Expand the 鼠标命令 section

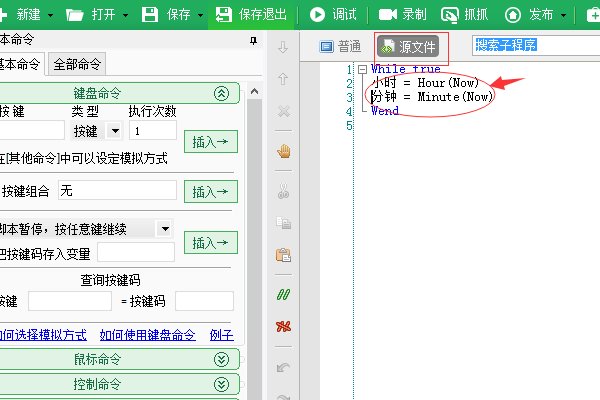coord(221,359)
